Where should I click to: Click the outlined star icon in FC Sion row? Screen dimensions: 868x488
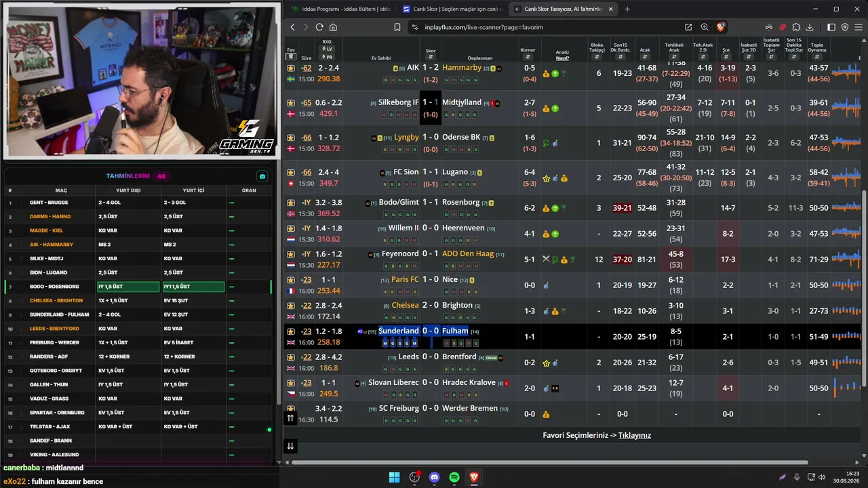coord(546,178)
